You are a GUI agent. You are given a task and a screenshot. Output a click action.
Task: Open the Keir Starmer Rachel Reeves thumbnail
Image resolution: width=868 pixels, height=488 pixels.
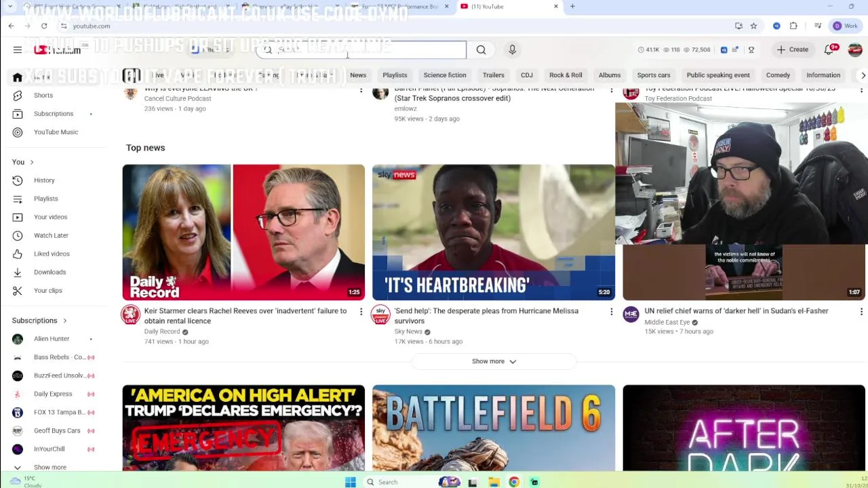[243, 232]
